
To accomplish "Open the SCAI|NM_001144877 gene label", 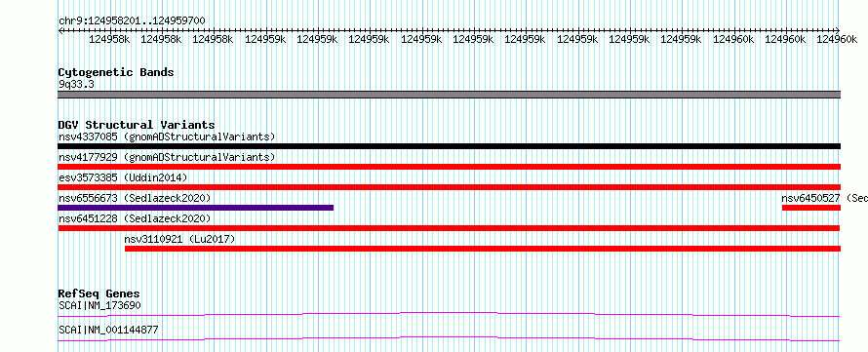I will click(x=108, y=330).
